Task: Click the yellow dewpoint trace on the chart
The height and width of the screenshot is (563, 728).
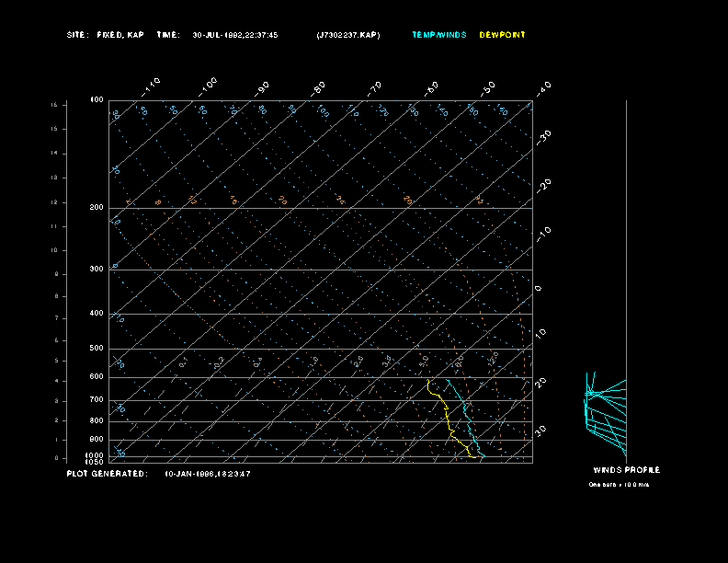Action: click(x=448, y=419)
